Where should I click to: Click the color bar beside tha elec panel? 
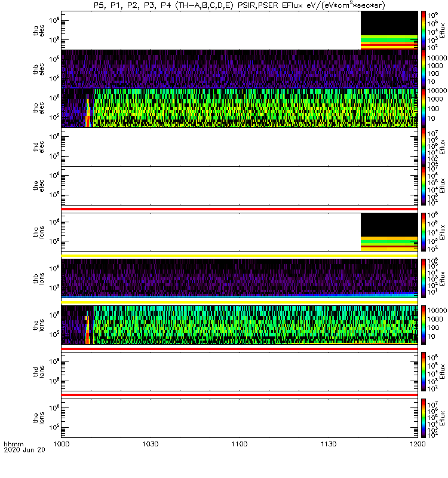click(x=424, y=30)
